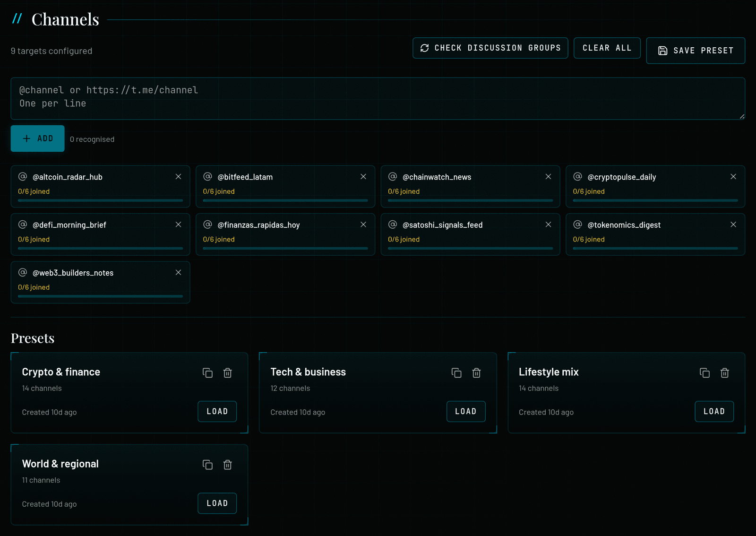
Task: Select the @chainwatch_news channel name
Action: pos(437,177)
